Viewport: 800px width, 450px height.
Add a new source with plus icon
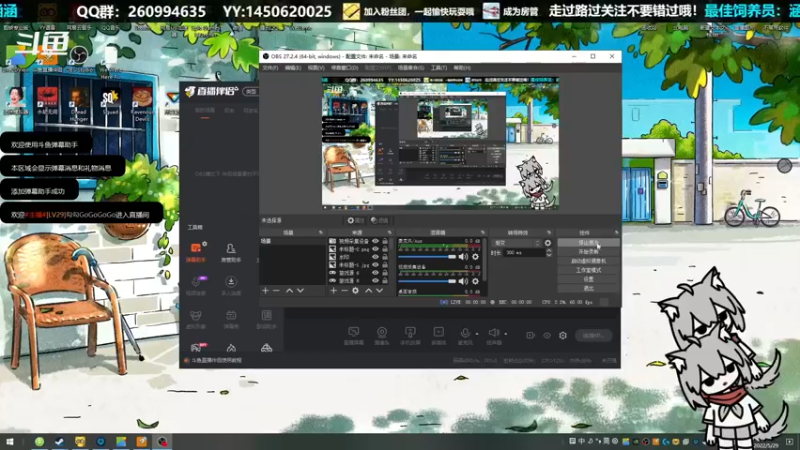tap(333, 290)
